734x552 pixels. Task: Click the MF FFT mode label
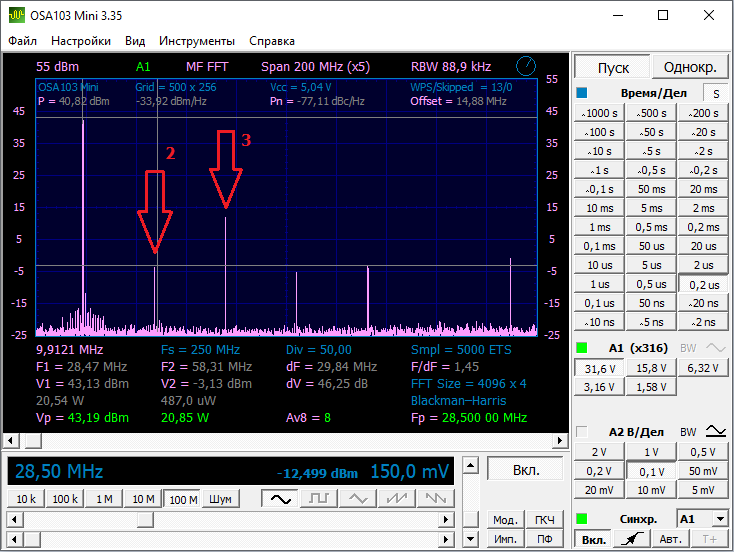click(x=207, y=66)
